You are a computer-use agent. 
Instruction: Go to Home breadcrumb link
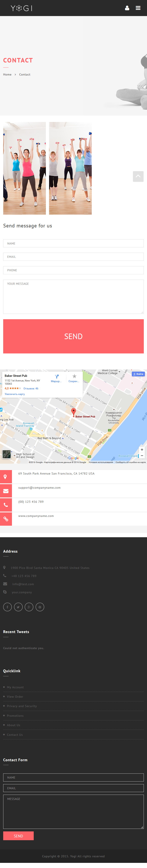(x=7, y=74)
